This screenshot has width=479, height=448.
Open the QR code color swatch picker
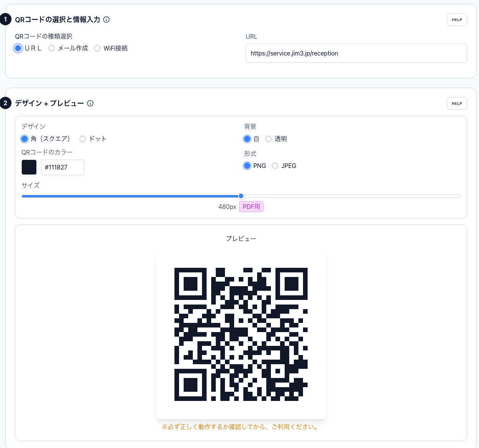(x=29, y=167)
